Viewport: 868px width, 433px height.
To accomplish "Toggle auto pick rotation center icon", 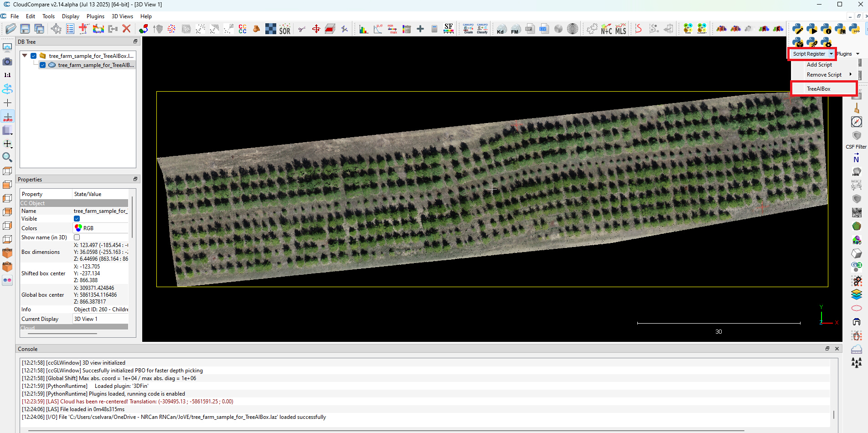I will point(7,117).
